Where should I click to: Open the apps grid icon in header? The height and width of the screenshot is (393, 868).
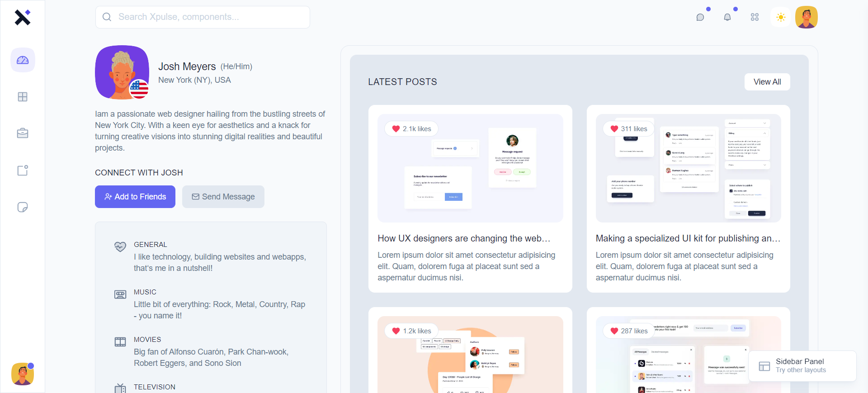(755, 17)
